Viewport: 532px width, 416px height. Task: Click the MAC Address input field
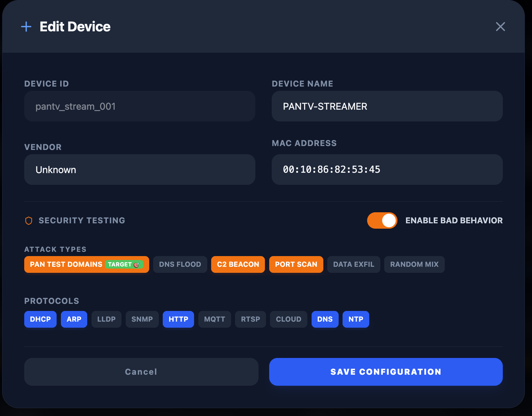tap(387, 170)
